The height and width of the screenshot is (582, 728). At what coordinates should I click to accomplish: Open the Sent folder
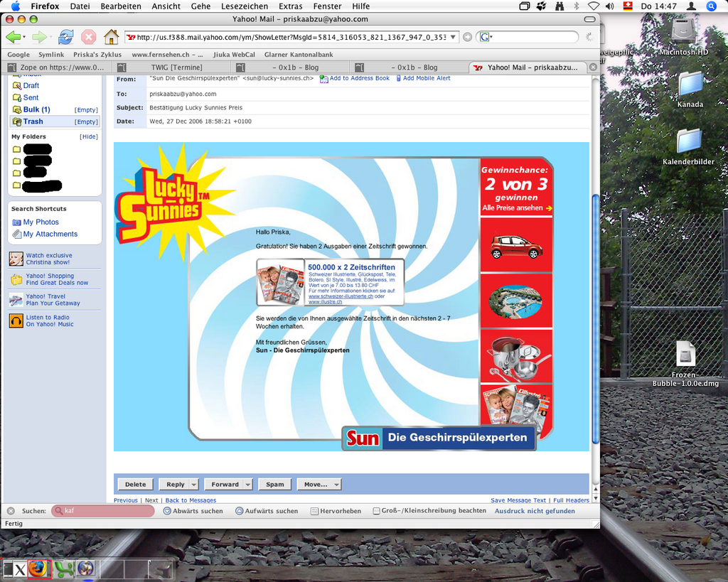coord(31,97)
